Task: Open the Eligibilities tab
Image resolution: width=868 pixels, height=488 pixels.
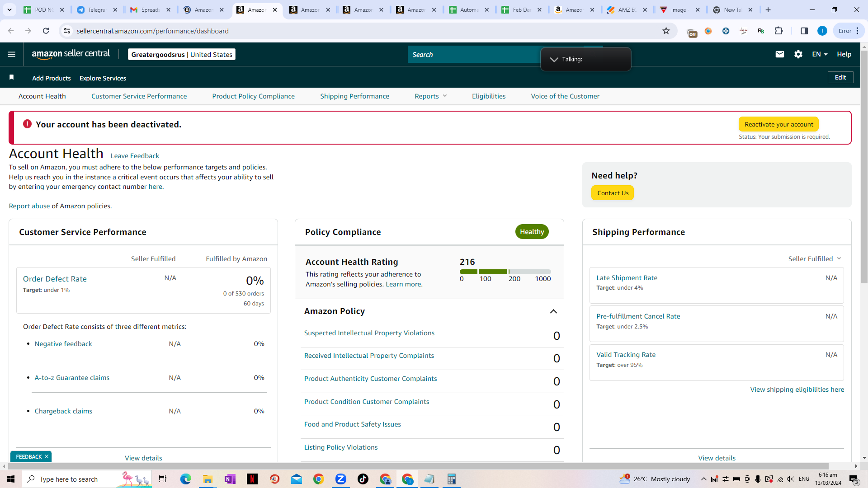Action: coord(489,96)
